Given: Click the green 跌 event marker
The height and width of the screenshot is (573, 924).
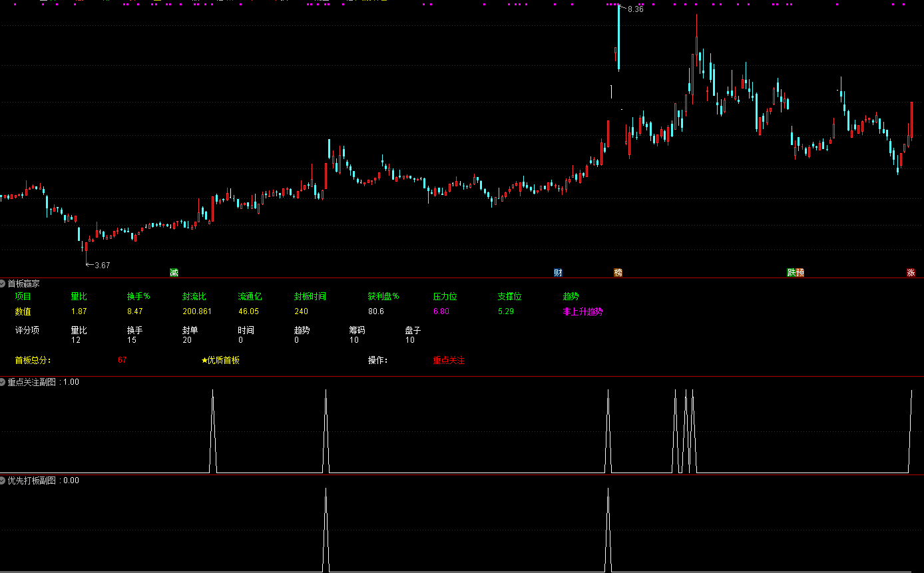Looking at the screenshot, I should click(x=792, y=272).
